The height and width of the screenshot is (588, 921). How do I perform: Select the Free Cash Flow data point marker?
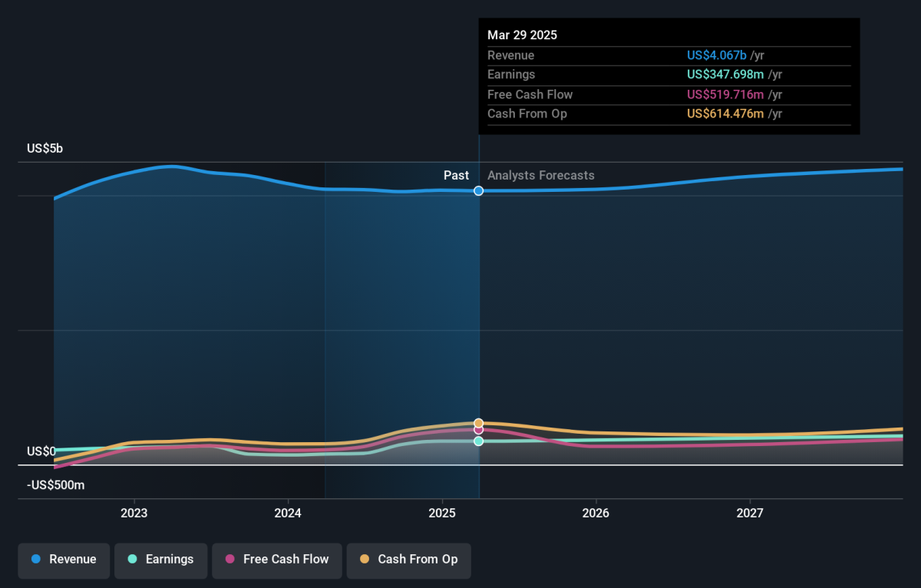pyautogui.click(x=479, y=430)
